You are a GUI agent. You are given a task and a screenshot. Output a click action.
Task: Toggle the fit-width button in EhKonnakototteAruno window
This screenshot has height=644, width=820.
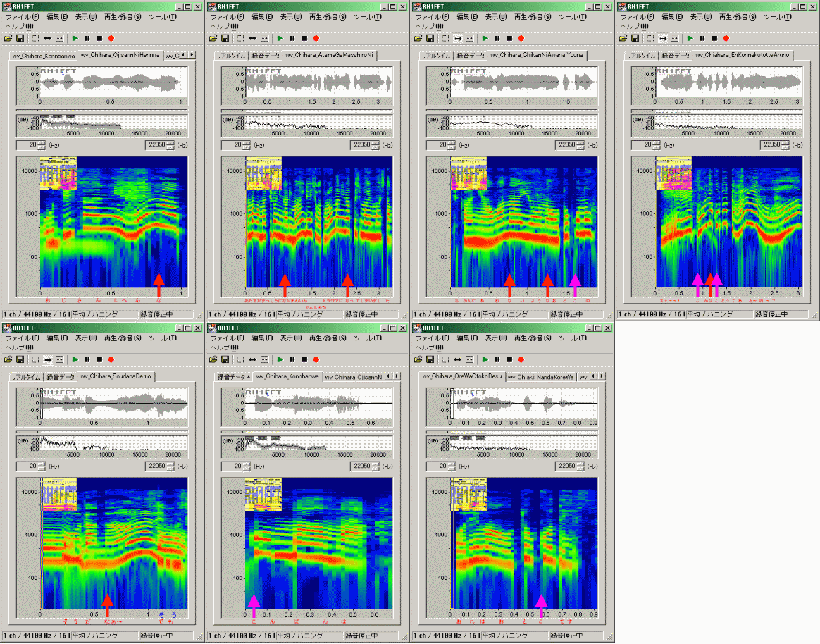pos(675,38)
